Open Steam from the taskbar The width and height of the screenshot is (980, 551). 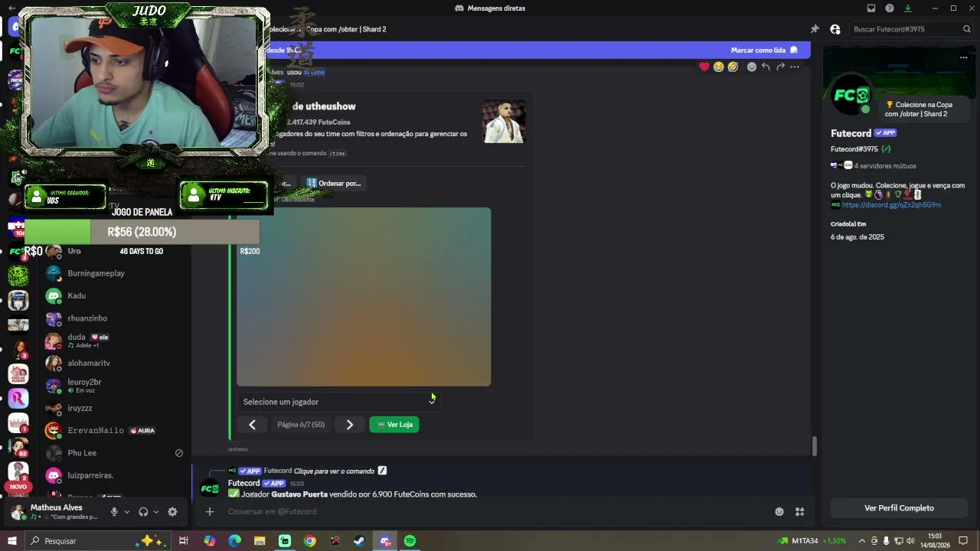[x=359, y=541]
